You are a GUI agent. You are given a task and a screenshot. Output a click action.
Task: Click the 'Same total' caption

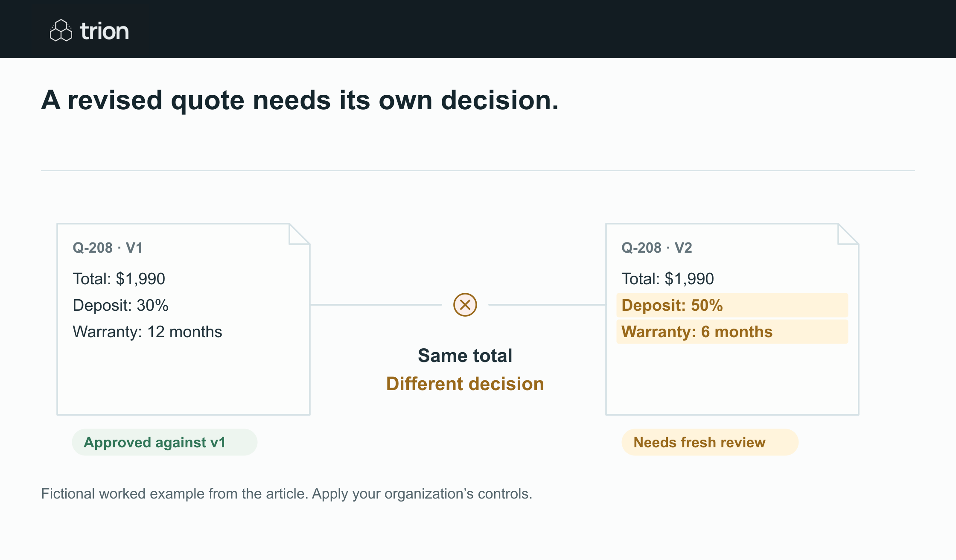(x=465, y=356)
